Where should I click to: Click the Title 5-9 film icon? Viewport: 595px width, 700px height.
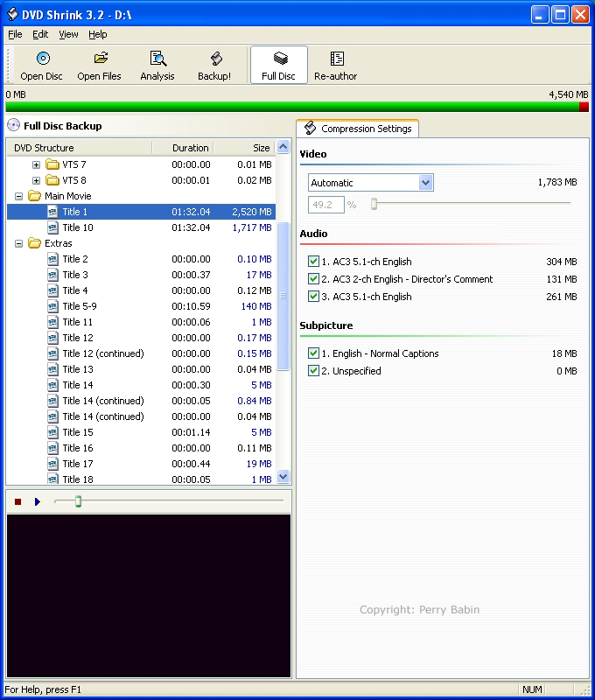[x=52, y=306]
